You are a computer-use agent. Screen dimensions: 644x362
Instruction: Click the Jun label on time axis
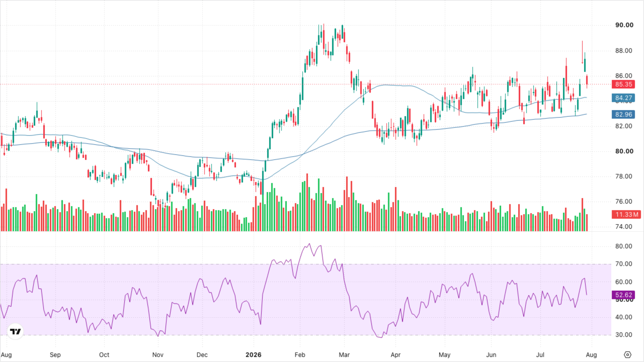[491, 355]
